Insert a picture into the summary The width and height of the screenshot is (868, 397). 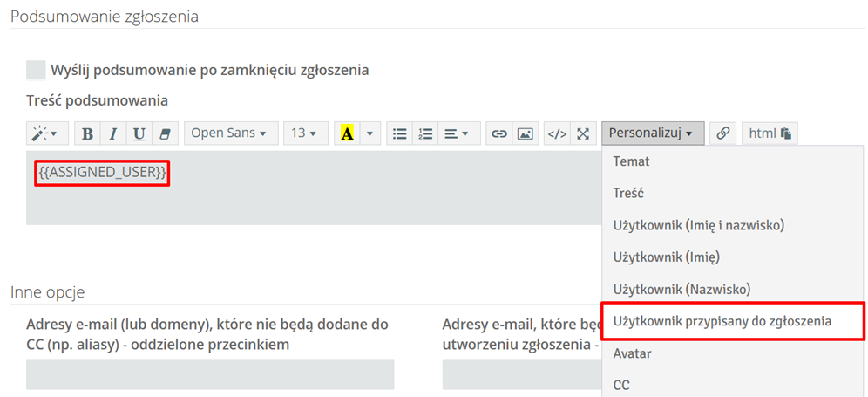tap(525, 133)
